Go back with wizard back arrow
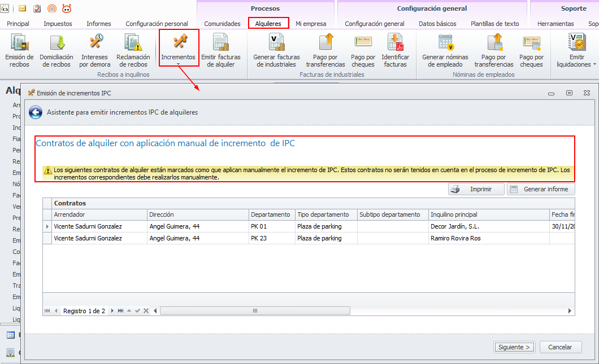 tap(36, 113)
